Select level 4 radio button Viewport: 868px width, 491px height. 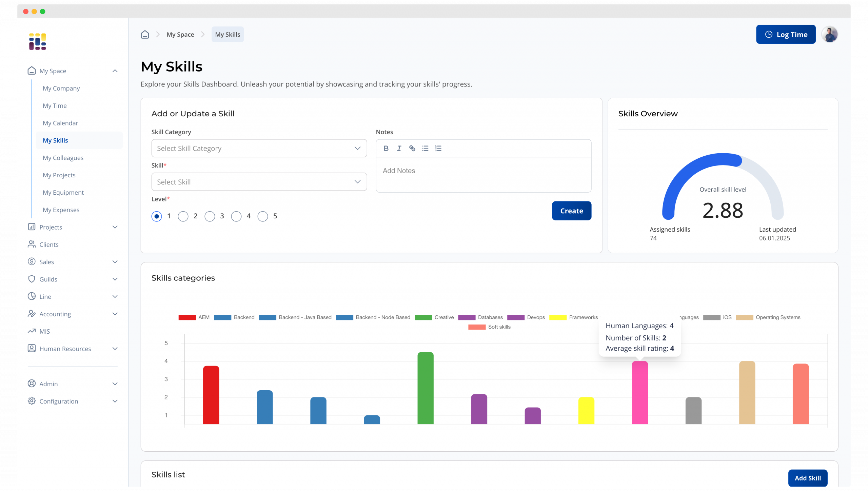tap(236, 216)
